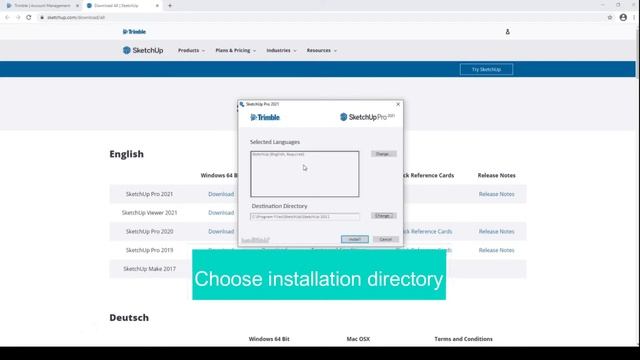Expand the Plans & Pricing menu
Image resolution: width=640 pixels, height=360 pixels.
(x=236, y=50)
